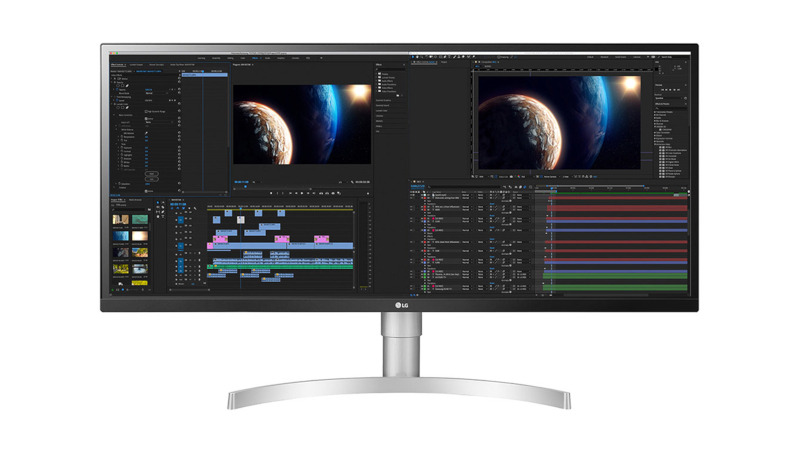The height and width of the screenshot is (450, 800).
Task: Select the pen mask tool under Opacity
Action: click(127, 86)
